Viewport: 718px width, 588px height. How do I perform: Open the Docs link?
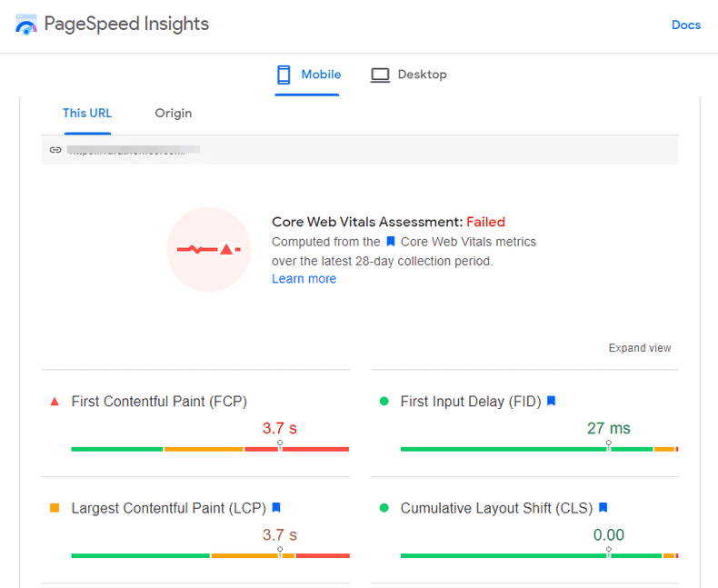(x=686, y=25)
